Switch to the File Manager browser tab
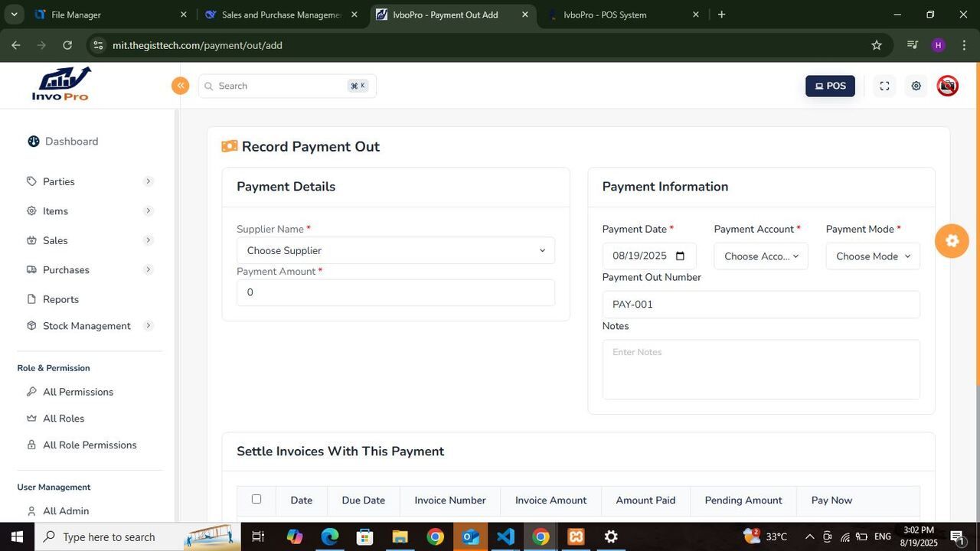 pyautogui.click(x=110, y=15)
